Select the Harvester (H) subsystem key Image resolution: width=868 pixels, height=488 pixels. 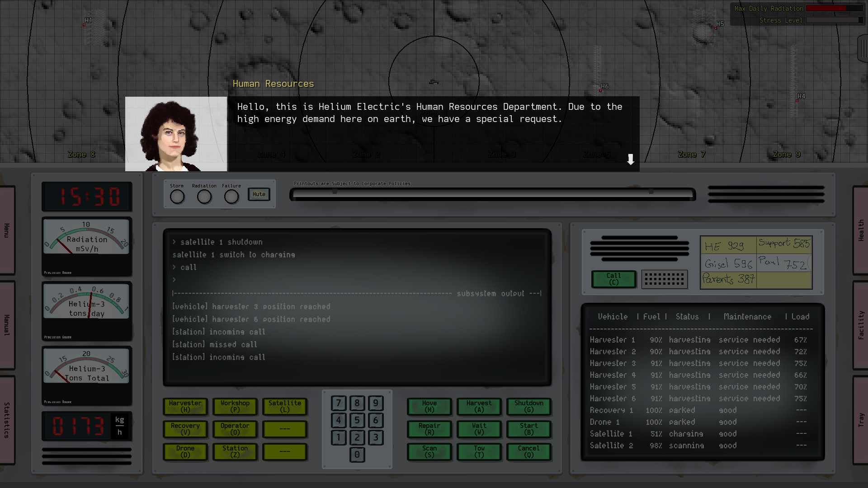pos(185,407)
